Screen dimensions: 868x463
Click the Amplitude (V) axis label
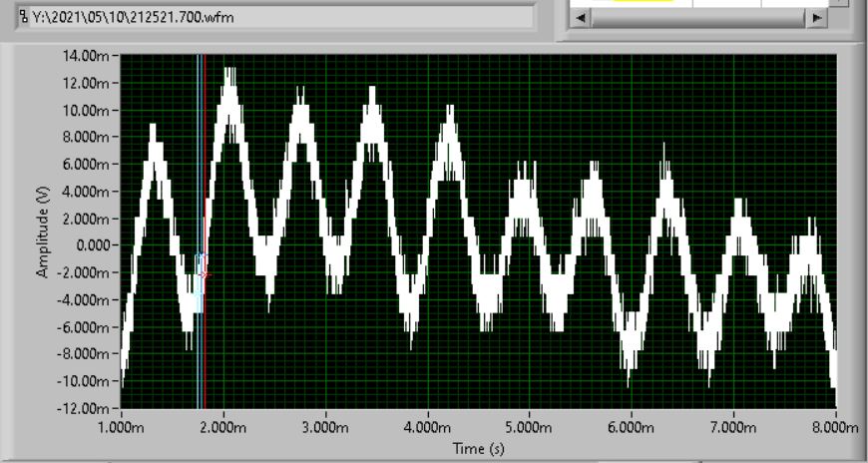coord(43,232)
